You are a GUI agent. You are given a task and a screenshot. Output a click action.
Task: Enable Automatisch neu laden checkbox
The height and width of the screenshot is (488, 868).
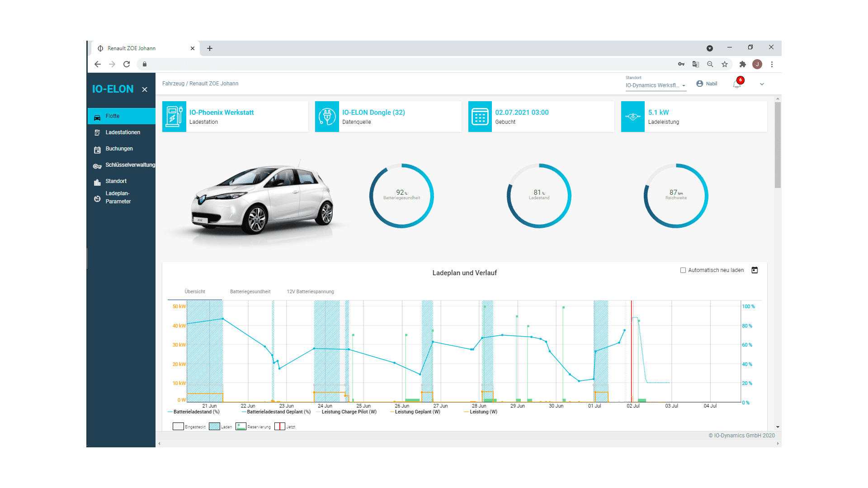pos(683,270)
